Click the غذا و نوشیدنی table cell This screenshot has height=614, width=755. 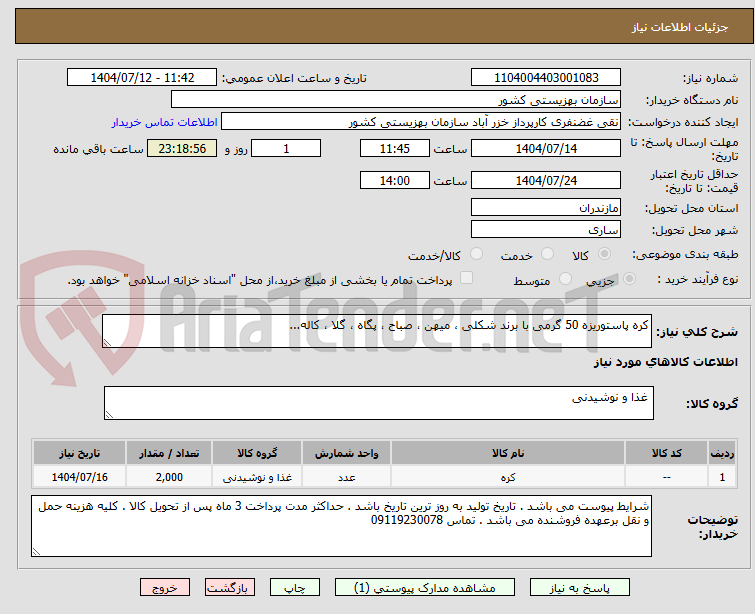(257, 477)
